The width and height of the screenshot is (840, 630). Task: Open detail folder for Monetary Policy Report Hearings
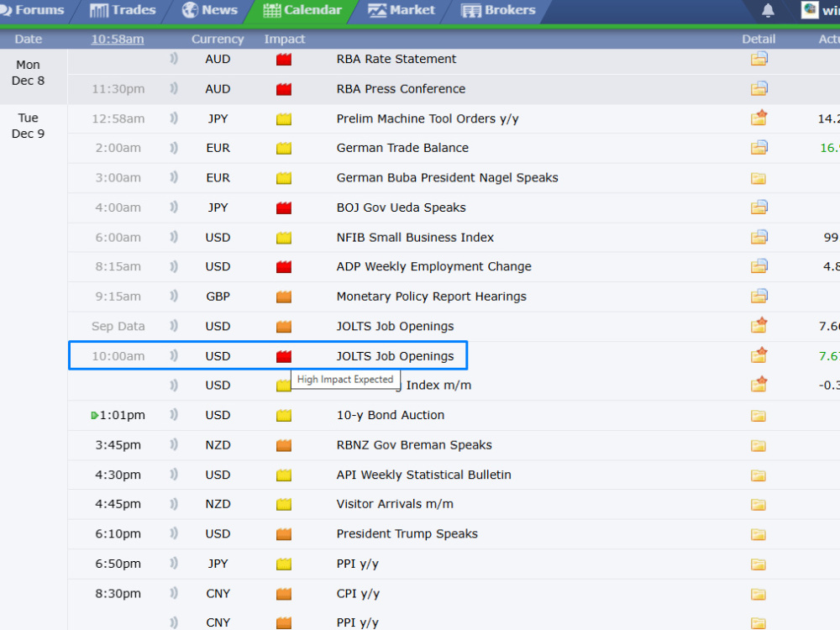[x=759, y=296]
